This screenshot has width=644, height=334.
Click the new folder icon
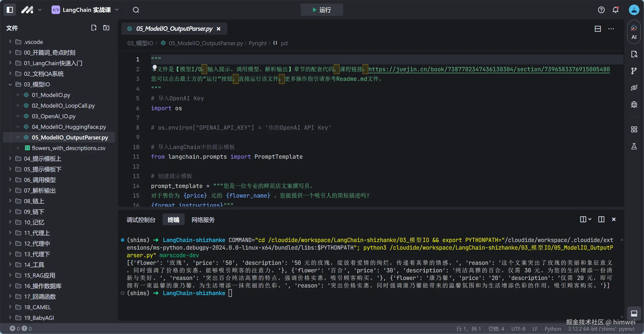pyautogui.click(x=106, y=28)
